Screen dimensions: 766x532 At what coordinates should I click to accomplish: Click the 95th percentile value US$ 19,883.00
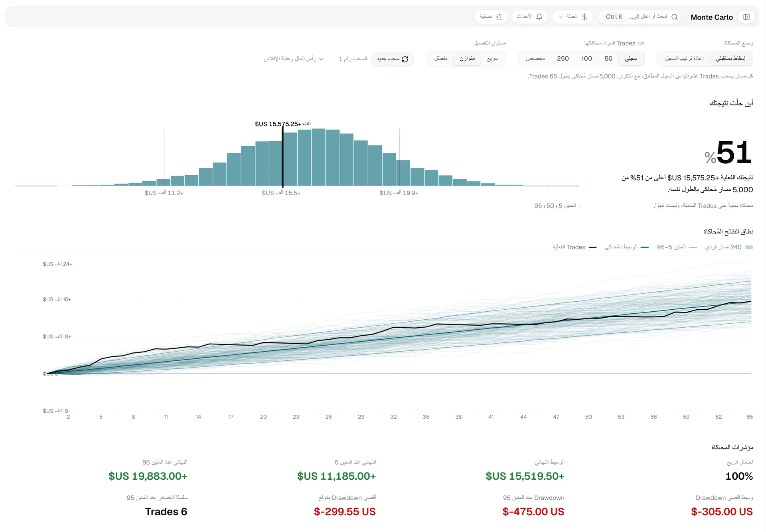point(148,476)
